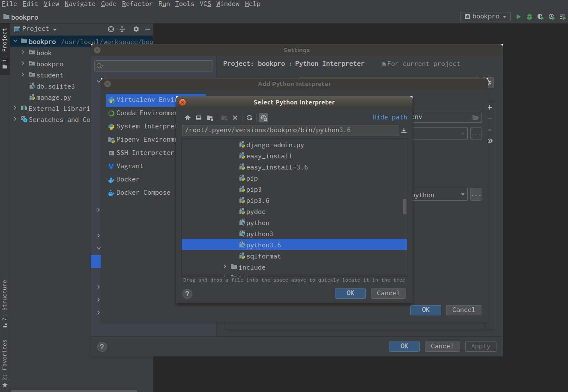
Task: Cancel the Settings dialog
Action: pyautogui.click(x=442, y=346)
